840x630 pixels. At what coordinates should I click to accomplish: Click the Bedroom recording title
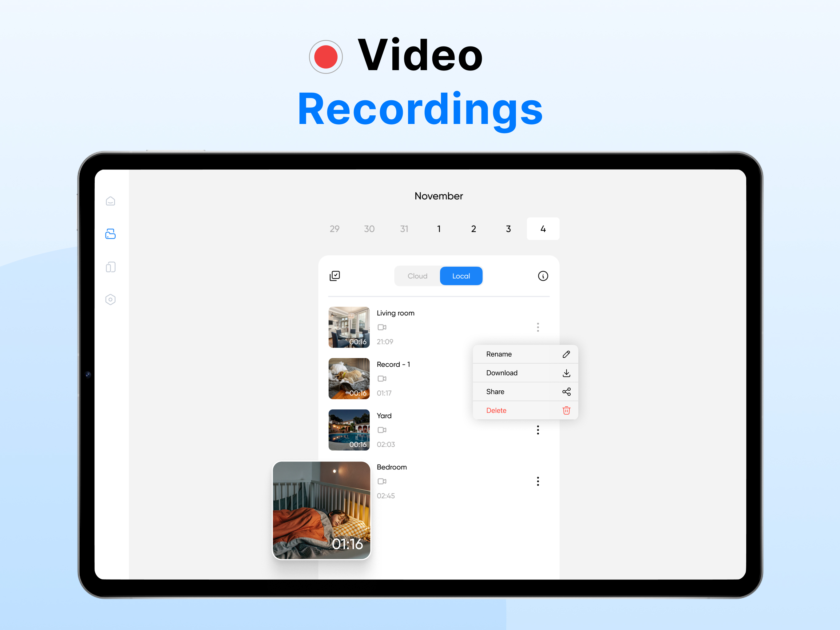click(x=391, y=467)
